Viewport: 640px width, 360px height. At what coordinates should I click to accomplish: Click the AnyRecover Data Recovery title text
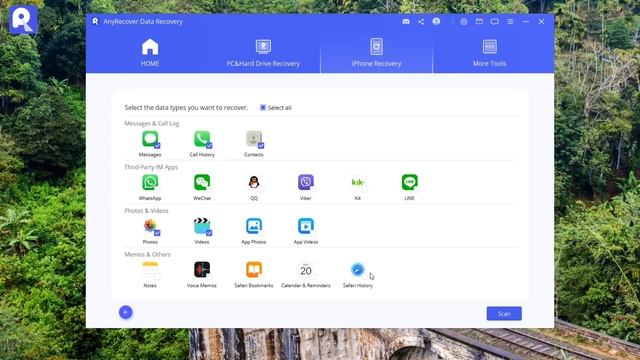coord(143,21)
